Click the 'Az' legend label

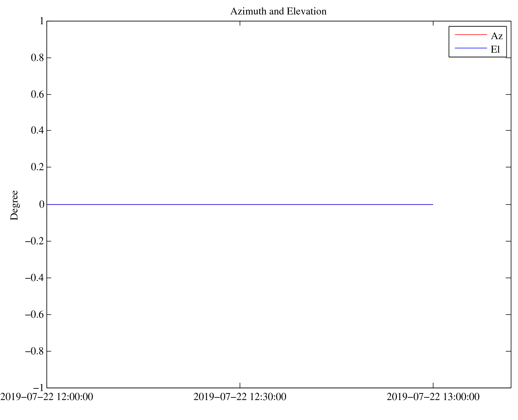click(497, 36)
